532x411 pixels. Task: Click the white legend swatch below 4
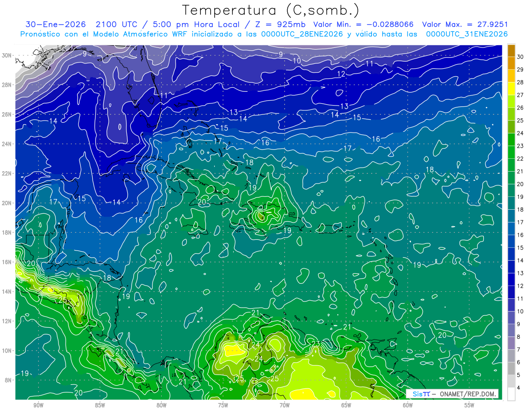(511, 394)
